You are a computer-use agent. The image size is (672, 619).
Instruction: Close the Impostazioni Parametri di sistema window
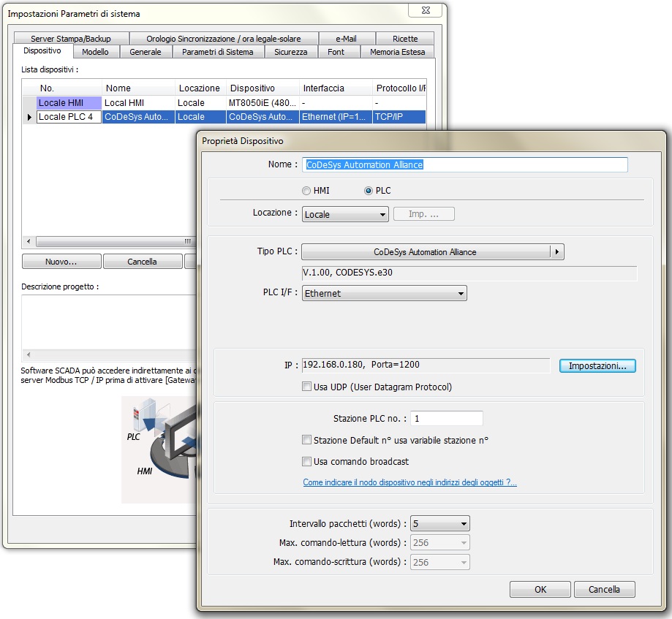pos(426,10)
